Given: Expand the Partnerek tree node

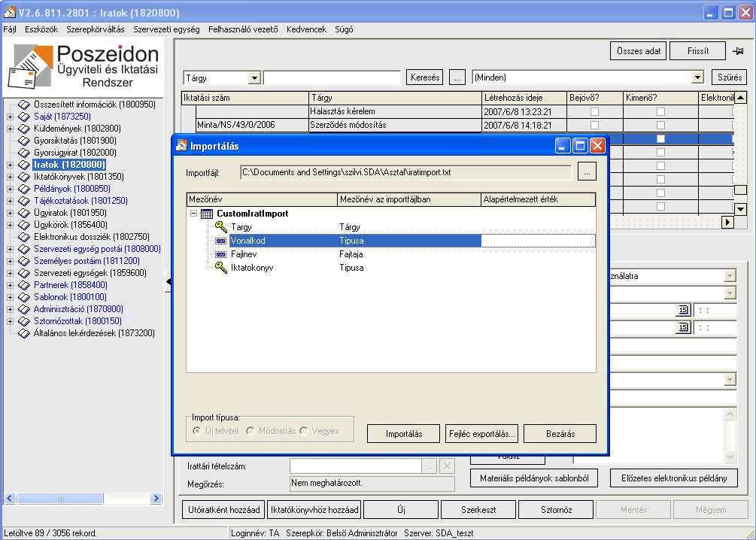Looking at the screenshot, I should (10, 285).
